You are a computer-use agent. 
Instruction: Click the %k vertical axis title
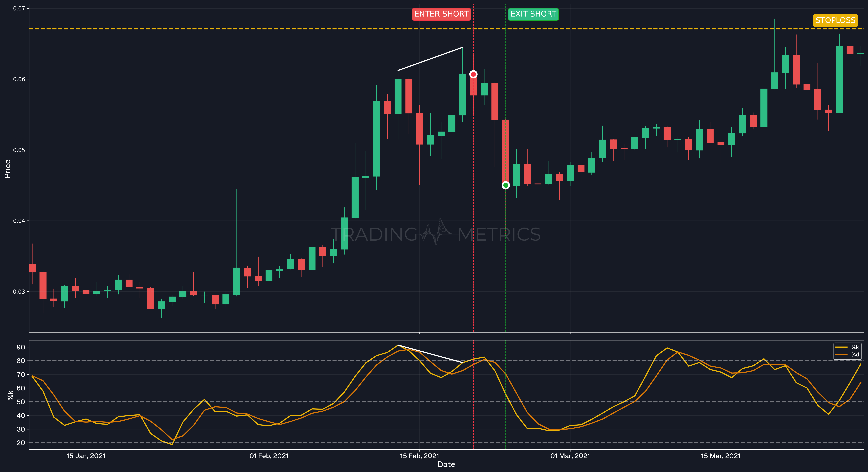coord(10,395)
